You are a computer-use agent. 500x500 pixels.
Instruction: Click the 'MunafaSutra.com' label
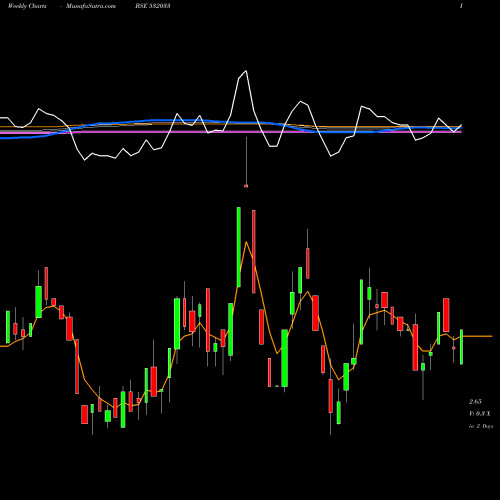(x=91, y=6)
